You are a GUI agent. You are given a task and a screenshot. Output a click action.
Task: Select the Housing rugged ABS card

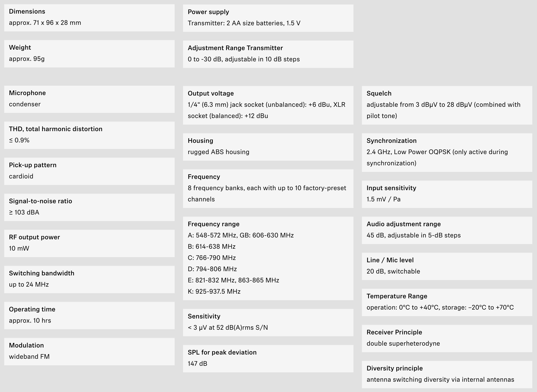(268, 147)
